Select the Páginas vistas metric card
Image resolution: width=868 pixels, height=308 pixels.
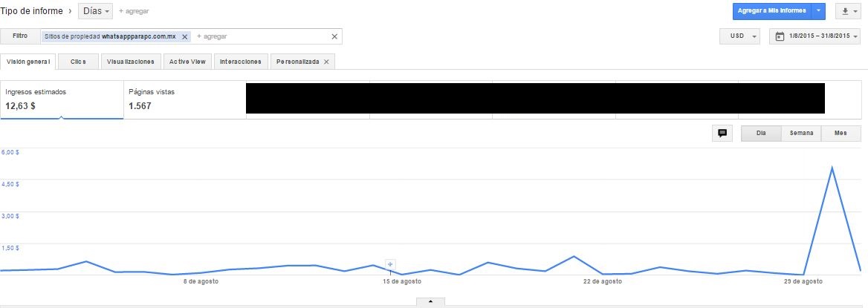[184, 99]
